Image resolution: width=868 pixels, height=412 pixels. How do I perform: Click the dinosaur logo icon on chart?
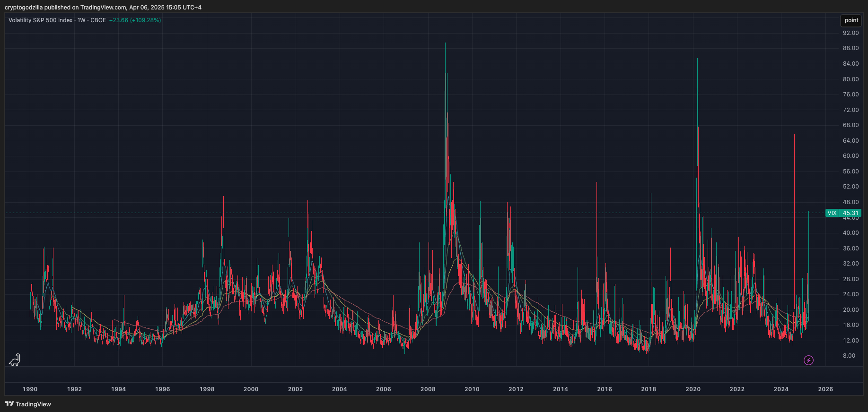click(15, 360)
